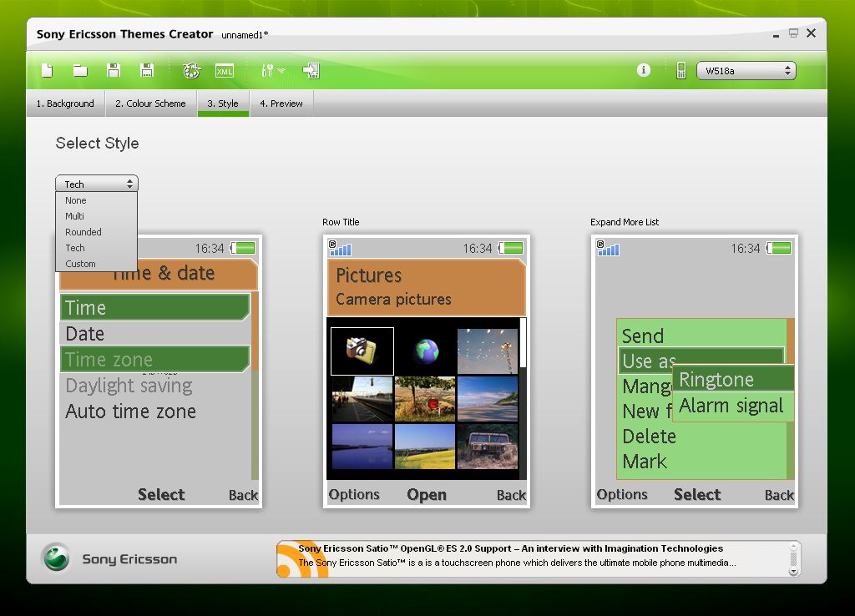
Task: Choose Rounded from style list
Action: [96, 232]
